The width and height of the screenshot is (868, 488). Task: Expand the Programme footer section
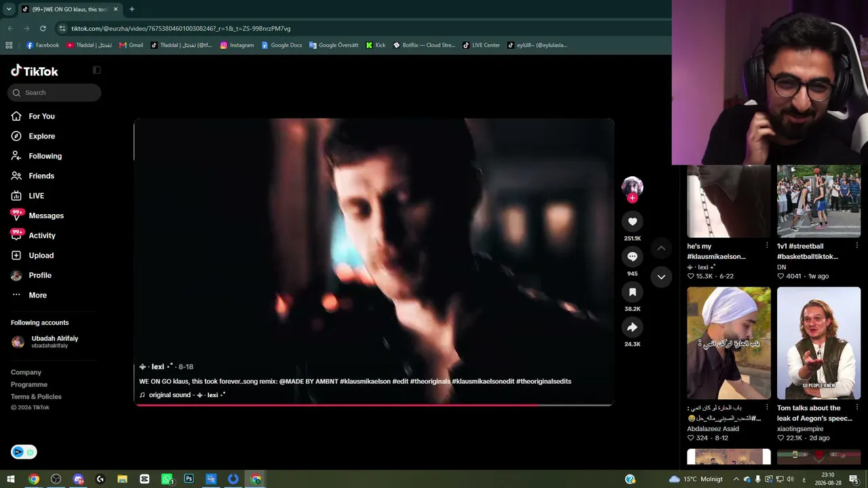[x=29, y=384]
